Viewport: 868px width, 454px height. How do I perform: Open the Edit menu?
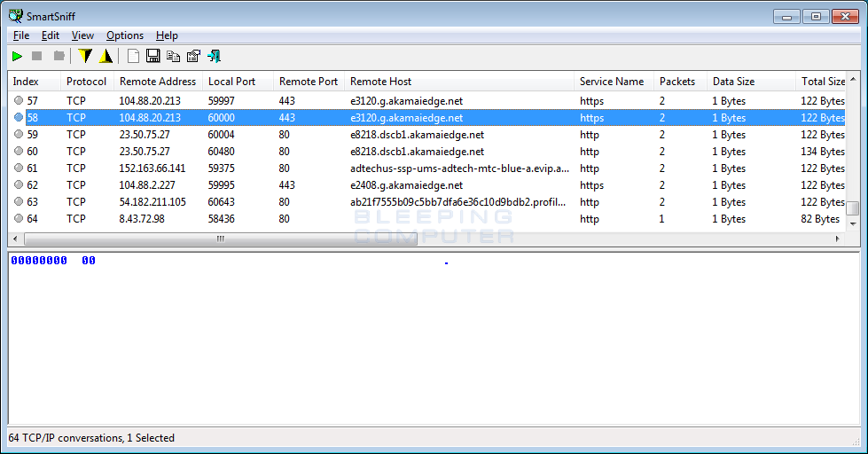[51, 35]
